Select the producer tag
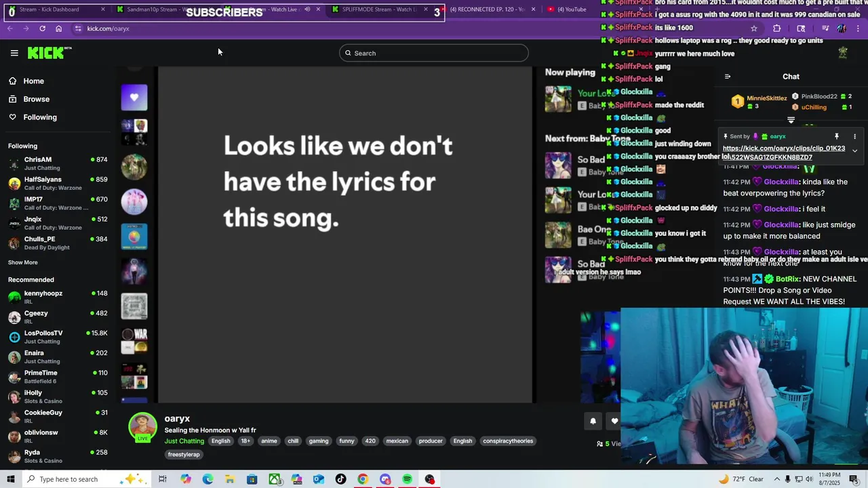This screenshot has height=488, width=868. coord(431,441)
